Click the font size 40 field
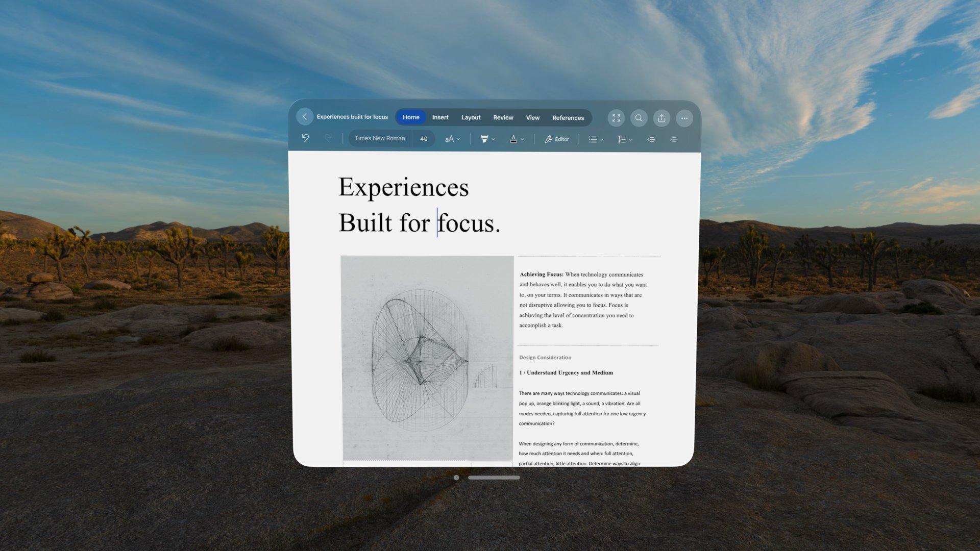 [424, 139]
